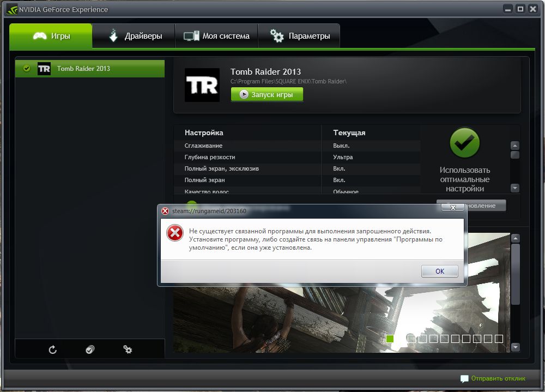The image size is (545, 392).
Task: Select the first green screenshot indicator square
Action: pos(390,339)
